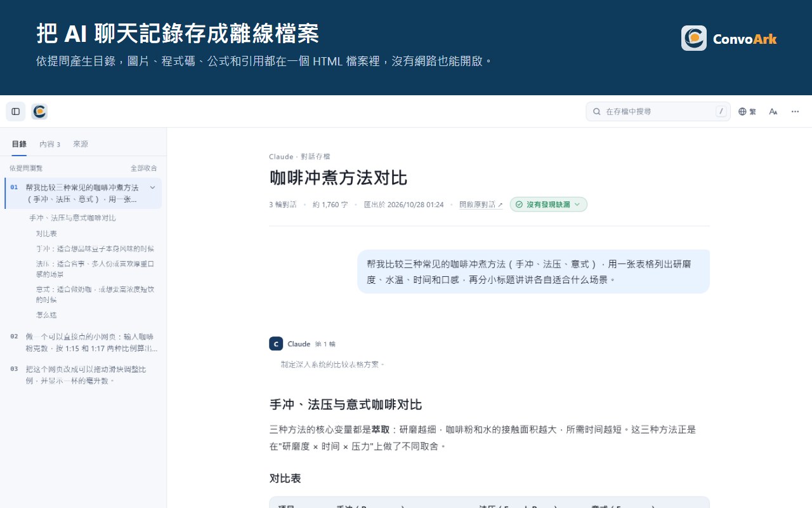Click the Claude avatar icon
The image size is (812, 508).
pos(276,344)
